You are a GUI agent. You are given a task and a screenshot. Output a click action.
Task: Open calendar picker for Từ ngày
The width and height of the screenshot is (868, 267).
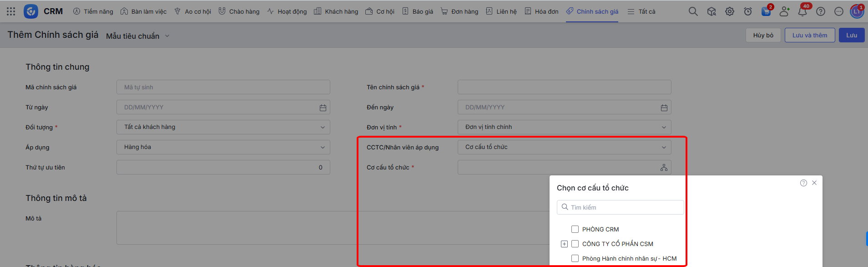point(323,108)
